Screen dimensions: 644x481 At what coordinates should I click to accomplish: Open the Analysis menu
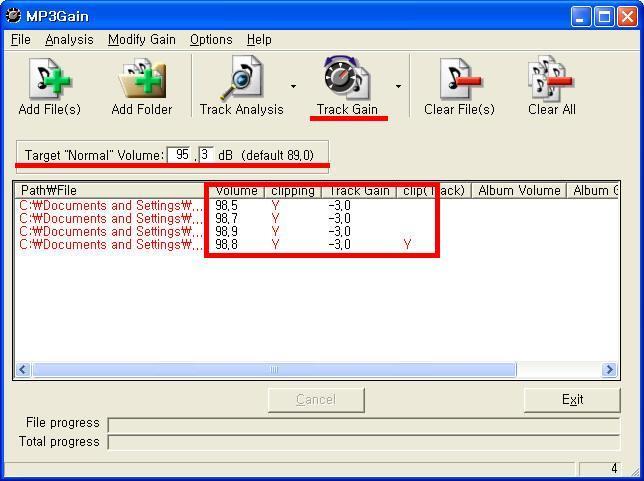(69, 40)
